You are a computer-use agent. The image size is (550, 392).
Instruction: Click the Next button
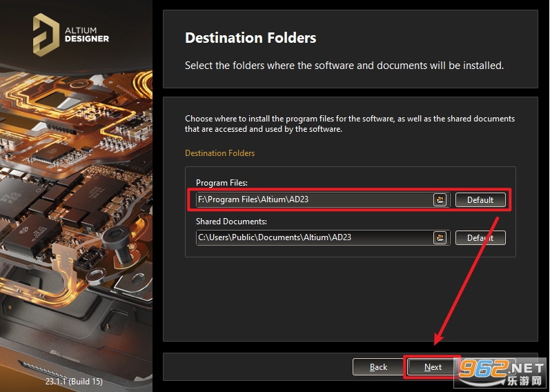pyautogui.click(x=433, y=366)
